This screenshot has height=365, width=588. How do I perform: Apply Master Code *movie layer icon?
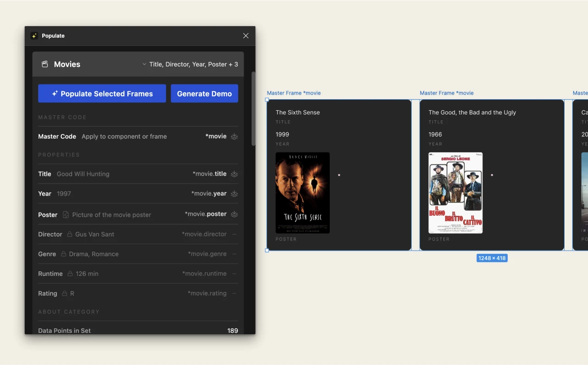tap(234, 136)
